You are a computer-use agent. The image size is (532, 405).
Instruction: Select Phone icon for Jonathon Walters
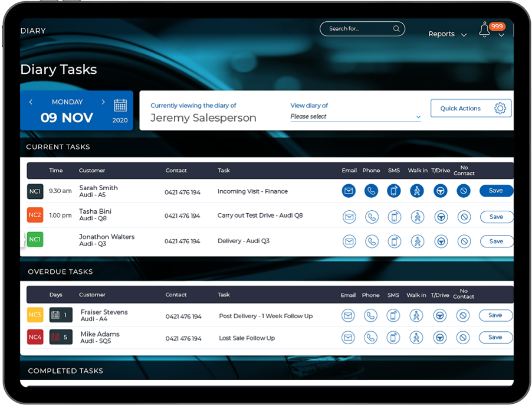pyautogui.click(x=371, y=241)
